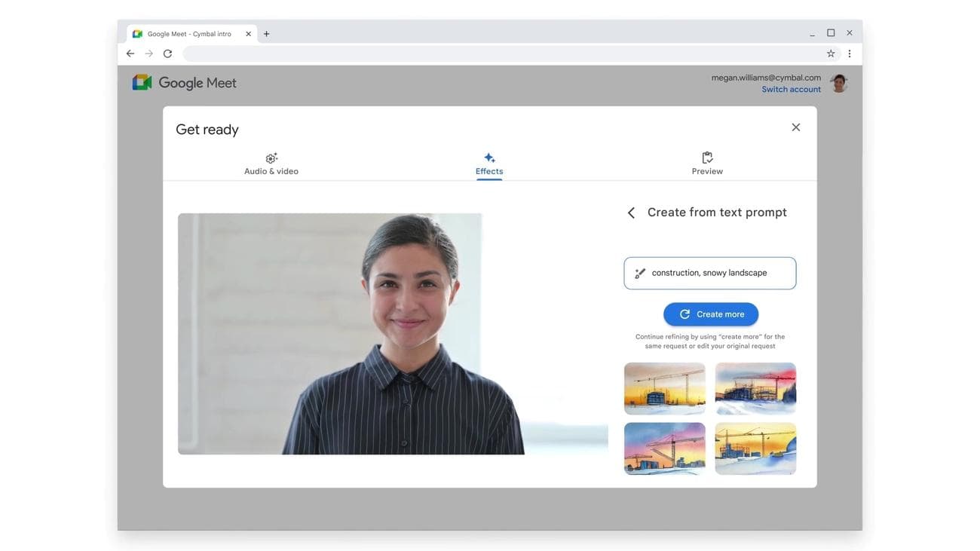Open the profile avatar picture
The width and height of the screenshot is (980, 551).
[838, 83]
